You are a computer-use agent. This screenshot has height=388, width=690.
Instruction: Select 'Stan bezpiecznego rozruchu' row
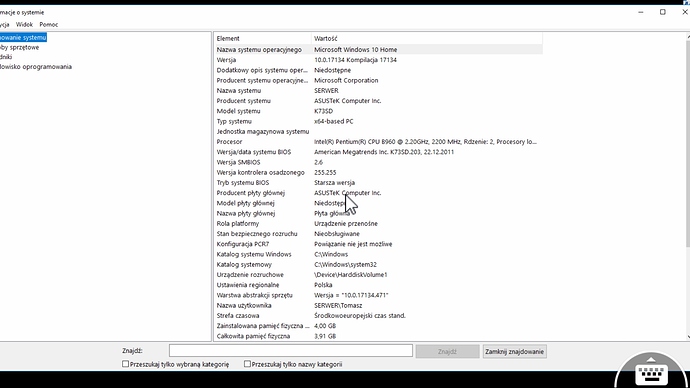[x=378, y=234]
